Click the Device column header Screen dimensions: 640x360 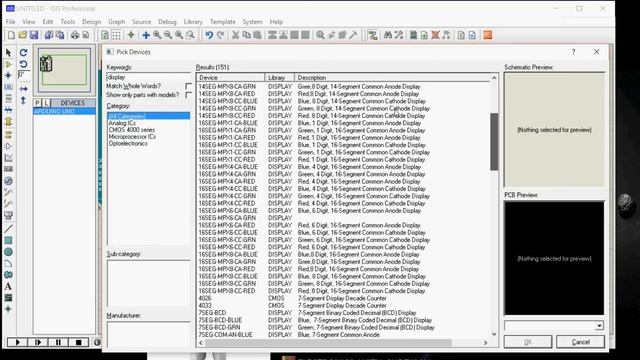coord(231,78)
